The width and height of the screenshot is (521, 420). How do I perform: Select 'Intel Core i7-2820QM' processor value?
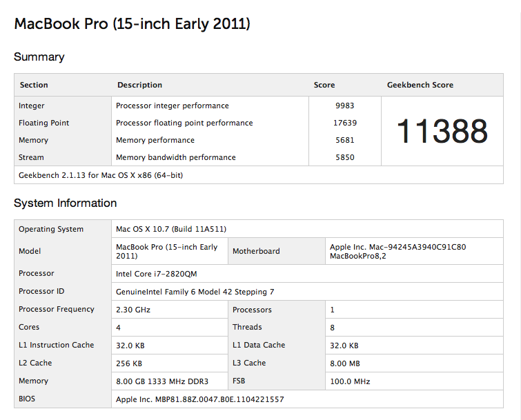click(156, 274)
